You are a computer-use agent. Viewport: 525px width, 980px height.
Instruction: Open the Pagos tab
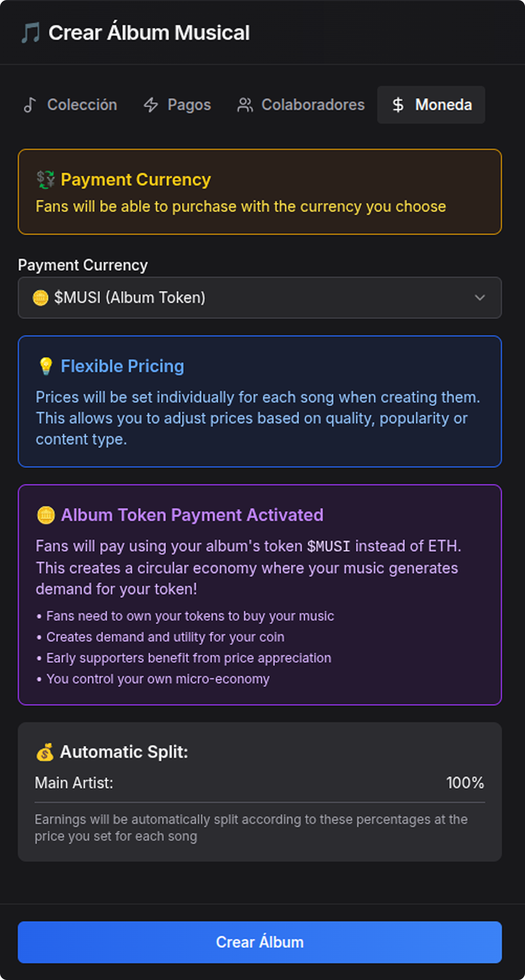pos(189,105)
